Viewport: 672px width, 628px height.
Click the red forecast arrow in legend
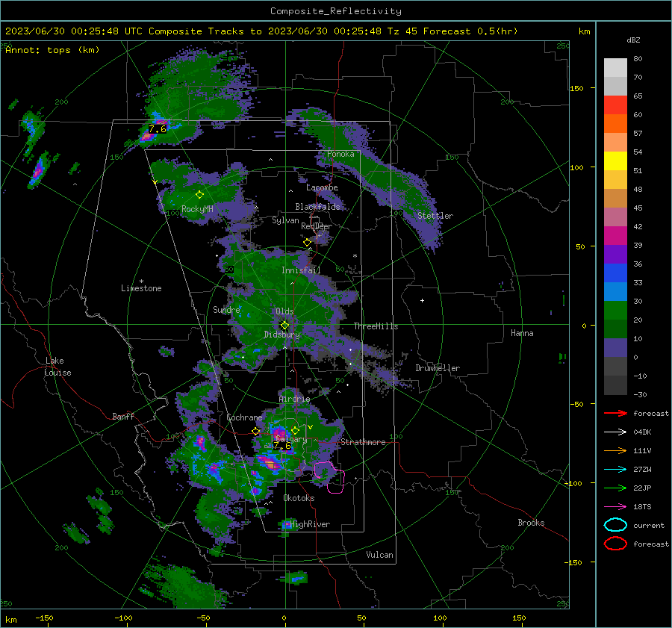(x=615, y=413)
